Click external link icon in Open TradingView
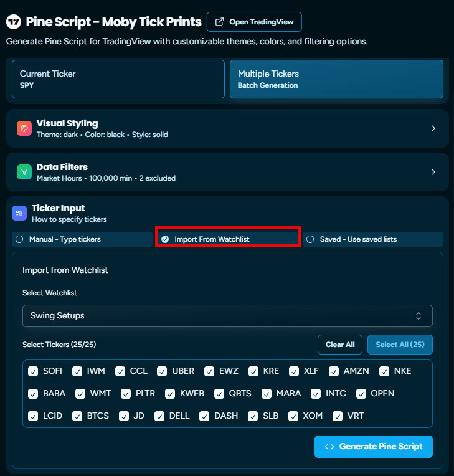Image resolution: width=454 pixels, height=476 pixels. pyautogui.click(x=219, y=22)
